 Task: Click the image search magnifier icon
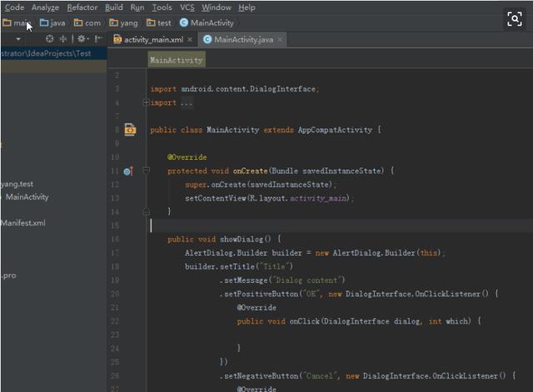(x=515, y=18)
